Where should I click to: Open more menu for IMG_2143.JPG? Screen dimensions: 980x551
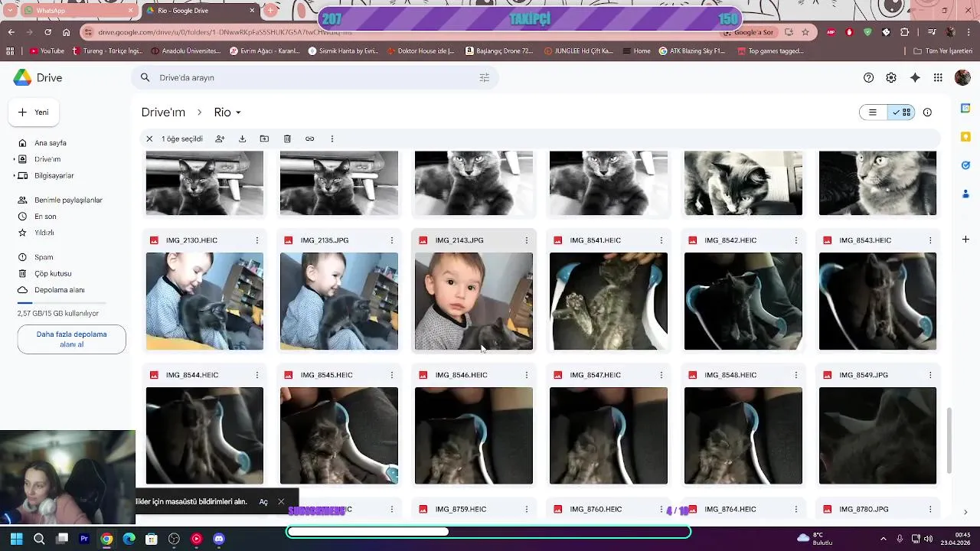[527, 240]
